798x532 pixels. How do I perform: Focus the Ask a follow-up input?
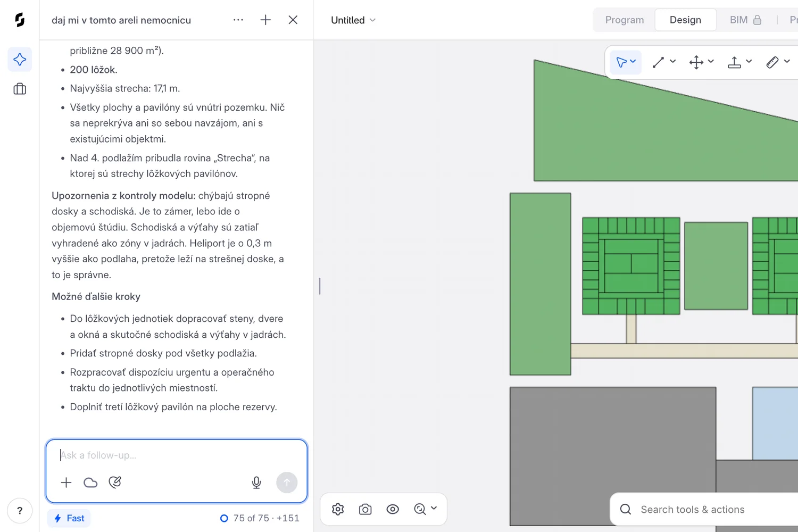176,455
